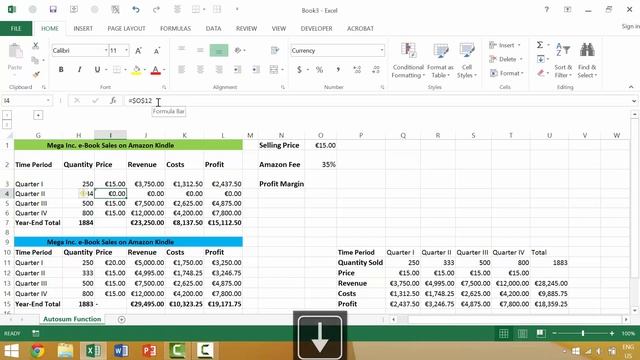Switch to Page Layout view in status bar

pyautogui.click(x=522, y=334)
